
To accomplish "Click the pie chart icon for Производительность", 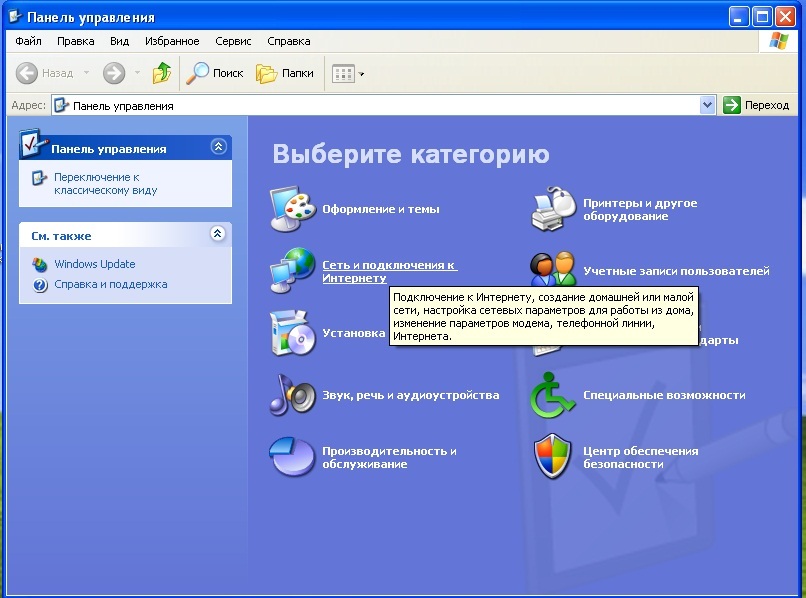I will tap(291, 457).
